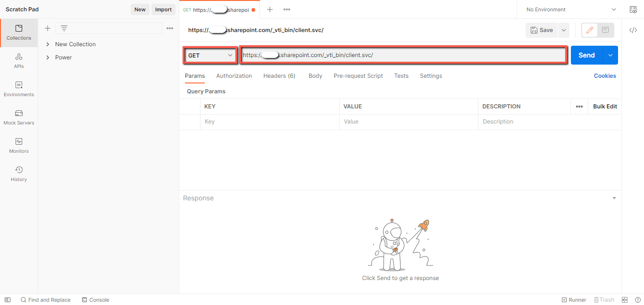Open the comments icon beside the pencil
The width and height of the screenshot is (644, 305).
605,30
